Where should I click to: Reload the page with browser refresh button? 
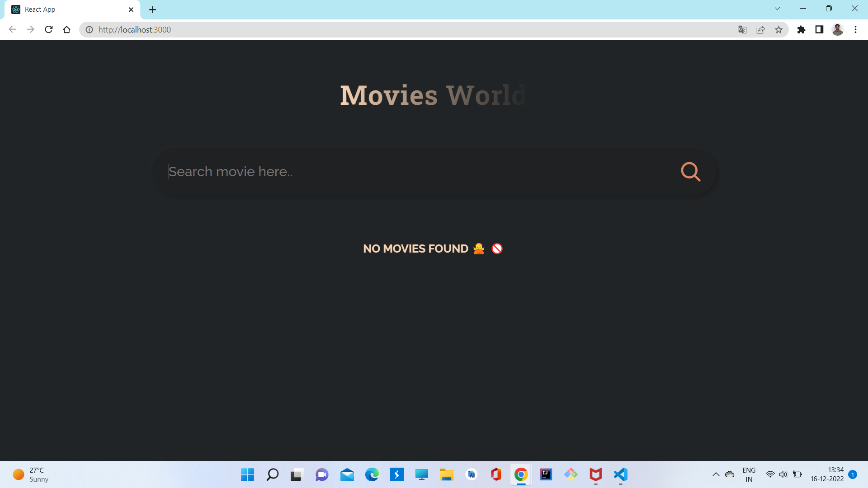point(49,30)
